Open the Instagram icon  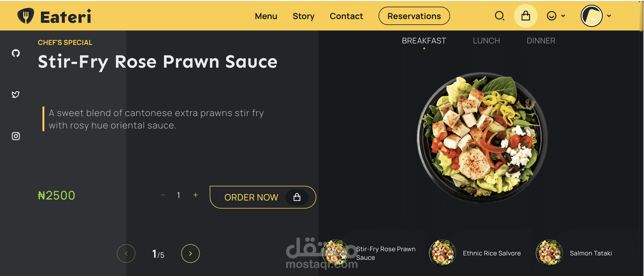[16, 136]
